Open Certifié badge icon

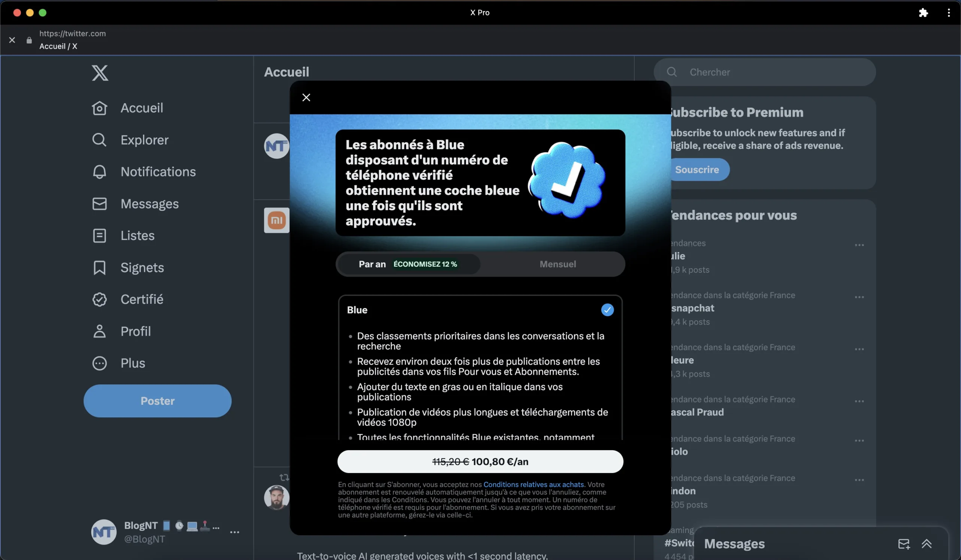click(x=99, y=299)
